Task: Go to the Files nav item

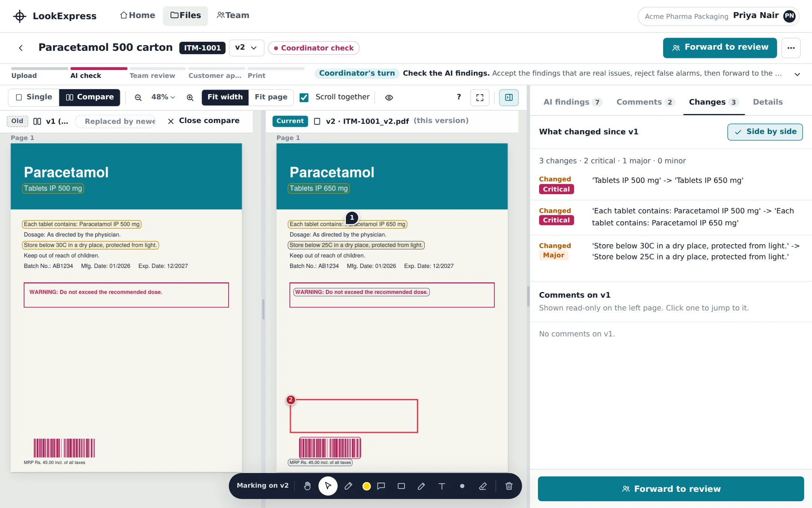Action: [x=185, y=15]
